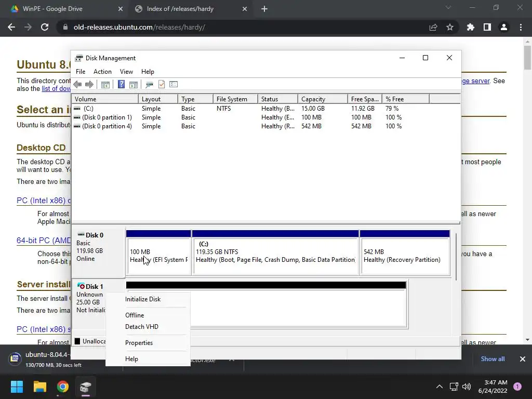The width and height of the screenshot is (532, 399).
Task: Click the checkmark page Properties toolbar icon
Action: click(x=162, y=84)
